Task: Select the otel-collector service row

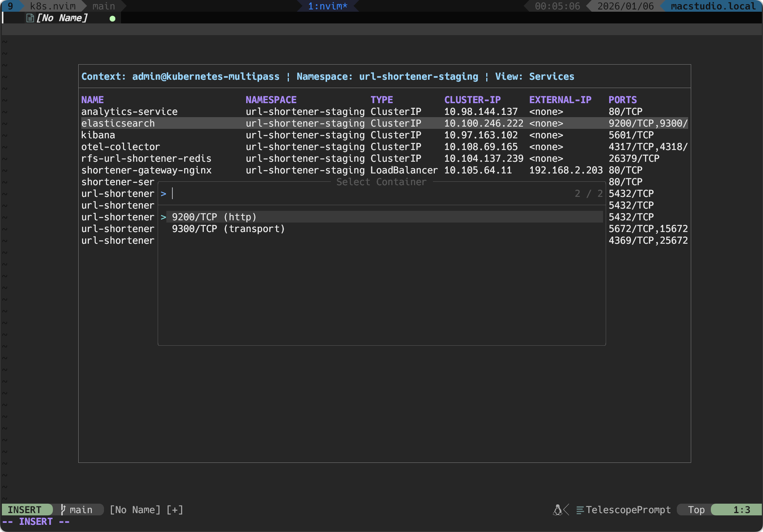Action: [121, 147]
